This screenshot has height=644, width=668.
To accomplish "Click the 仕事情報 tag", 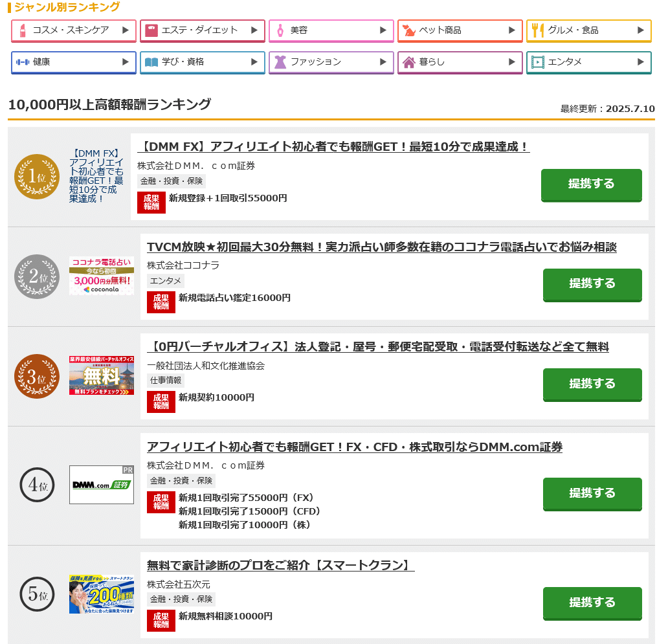I will coord(165,381).
